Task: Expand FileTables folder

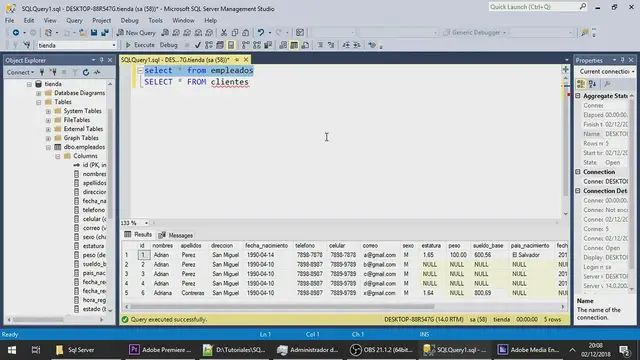Action: click(x=48, y=120)
